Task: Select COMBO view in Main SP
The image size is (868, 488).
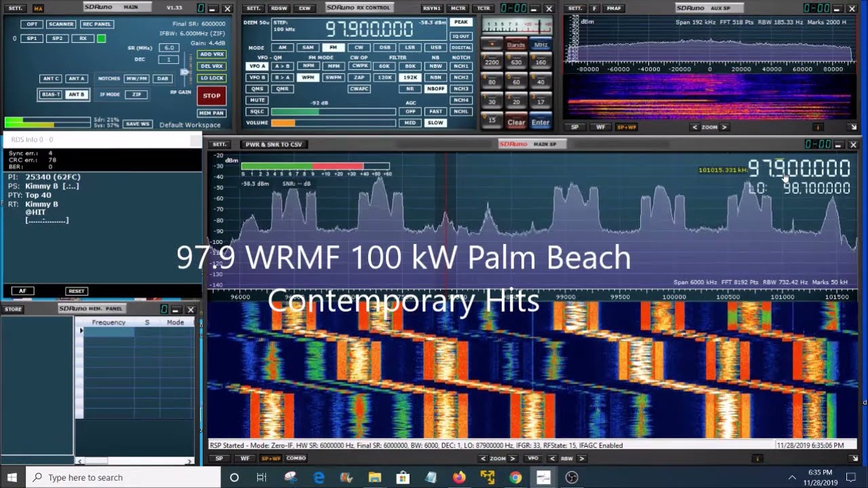Action: pos(296,458)
